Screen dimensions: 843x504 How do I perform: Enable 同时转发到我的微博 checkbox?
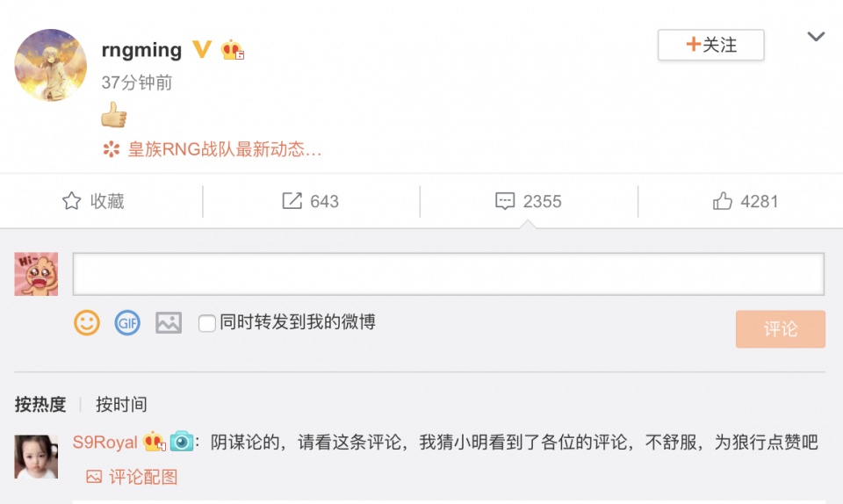click(x=207, y=323)
